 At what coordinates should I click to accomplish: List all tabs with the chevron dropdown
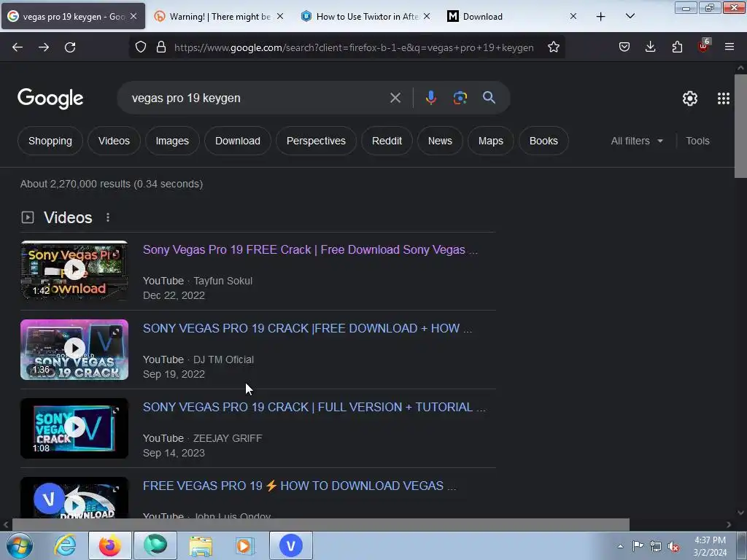coord(630,17)
